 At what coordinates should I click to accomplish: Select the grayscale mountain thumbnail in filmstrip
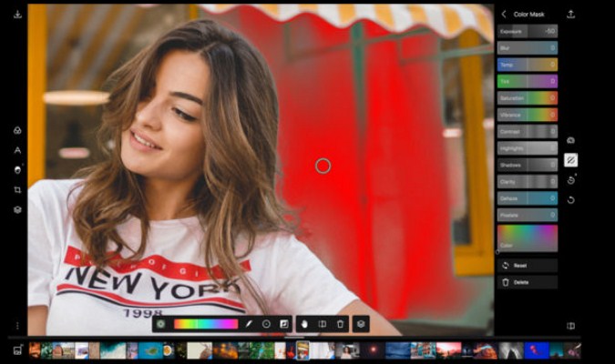[511, 350]
